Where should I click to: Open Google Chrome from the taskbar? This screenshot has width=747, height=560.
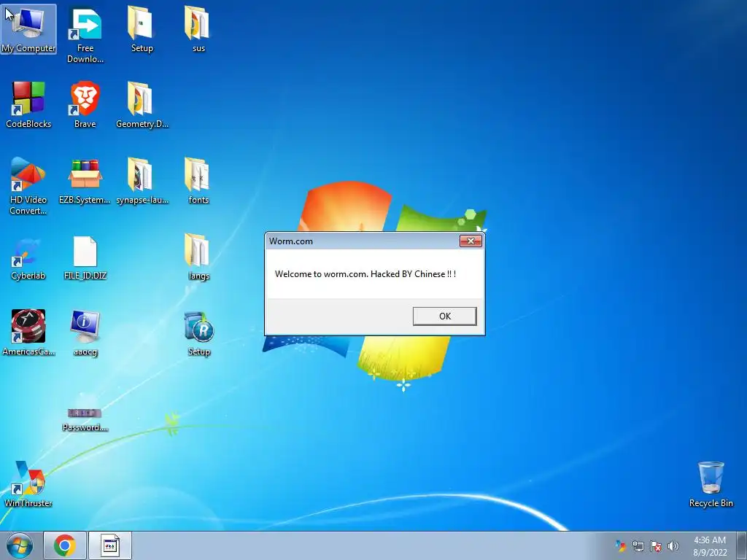click(x=65, y=545)
